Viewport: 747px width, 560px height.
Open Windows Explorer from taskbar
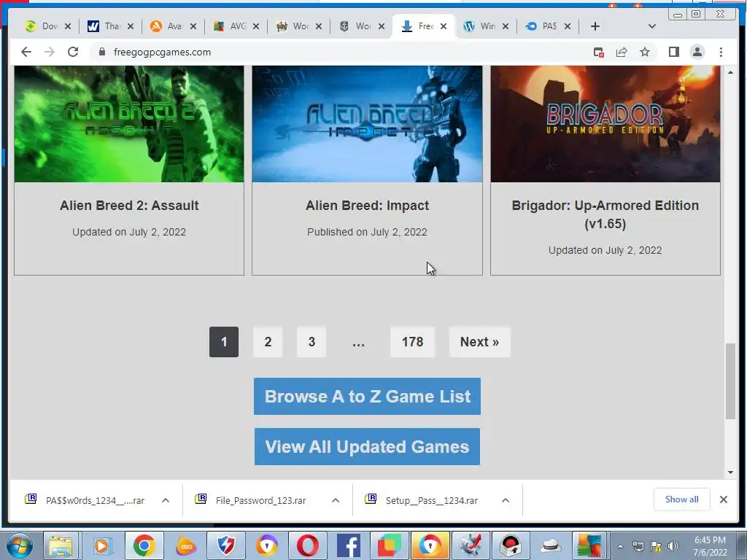(x=61, y=545)
